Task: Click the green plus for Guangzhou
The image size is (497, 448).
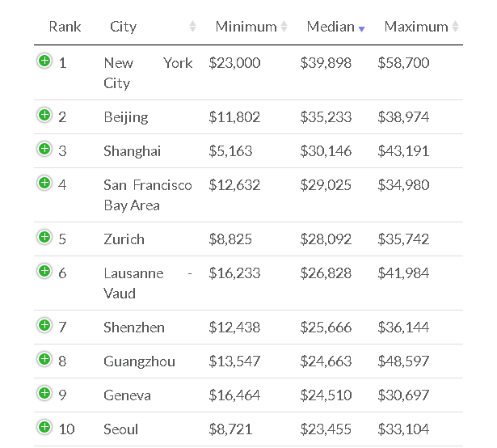Action: pyautogui.click(x=44, y=359)
